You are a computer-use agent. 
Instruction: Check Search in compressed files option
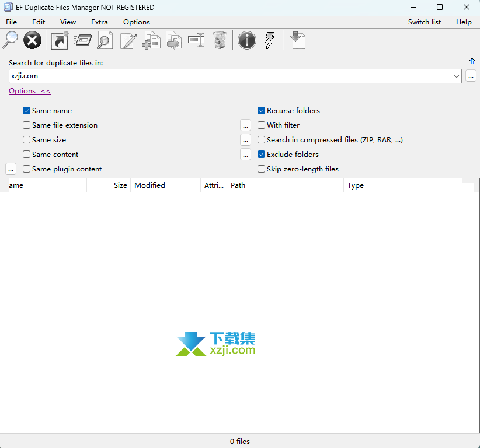coord(261,140)
